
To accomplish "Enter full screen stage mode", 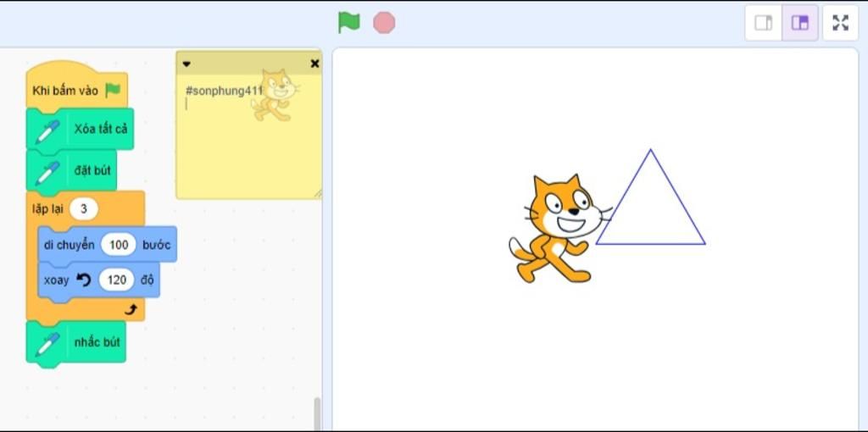I will point(840,23).
